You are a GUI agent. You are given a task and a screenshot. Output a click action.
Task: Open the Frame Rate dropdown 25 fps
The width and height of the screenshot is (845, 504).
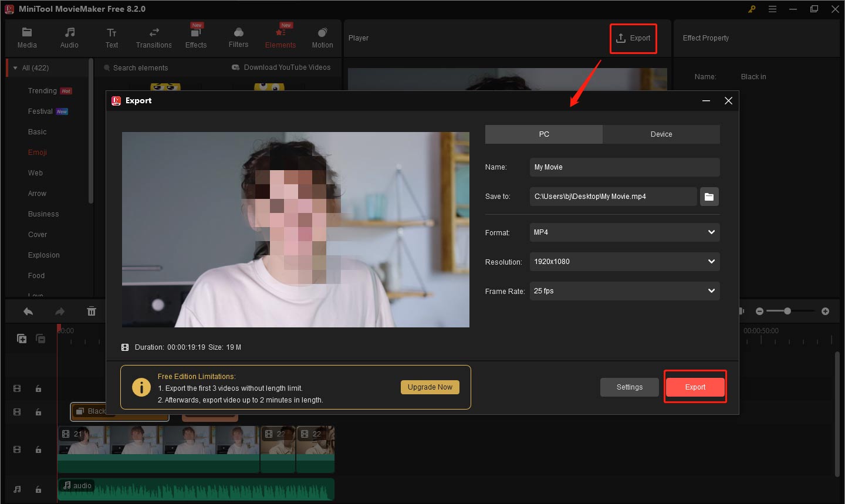click(x=624, y=291)
